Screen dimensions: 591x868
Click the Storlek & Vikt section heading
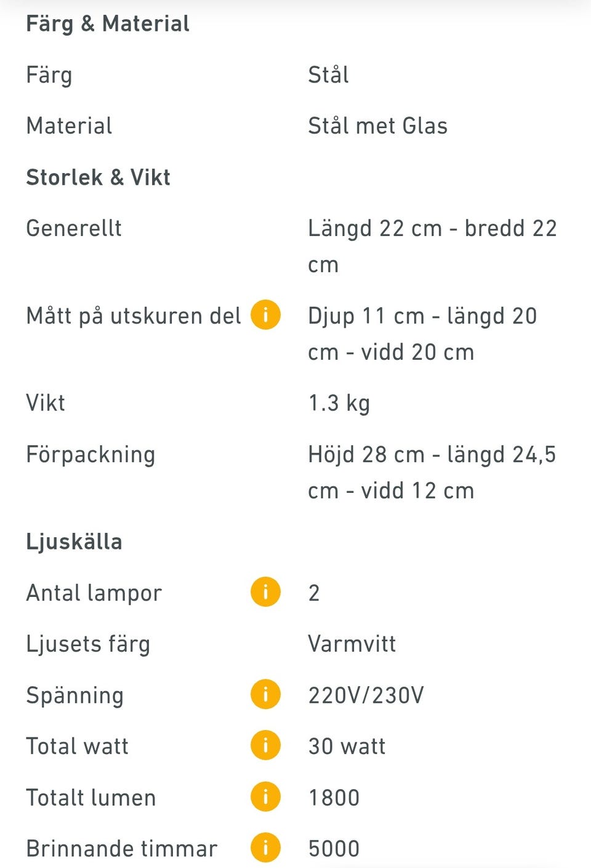98,177
